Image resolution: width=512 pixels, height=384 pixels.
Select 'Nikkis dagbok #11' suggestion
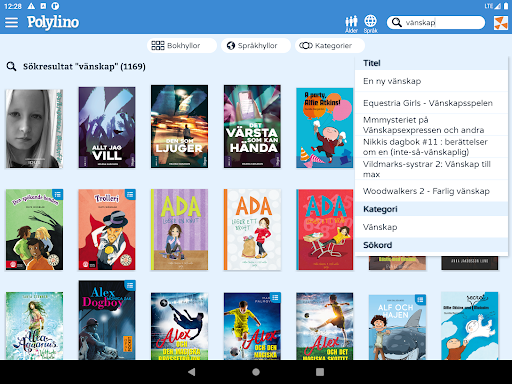[431, 147]
